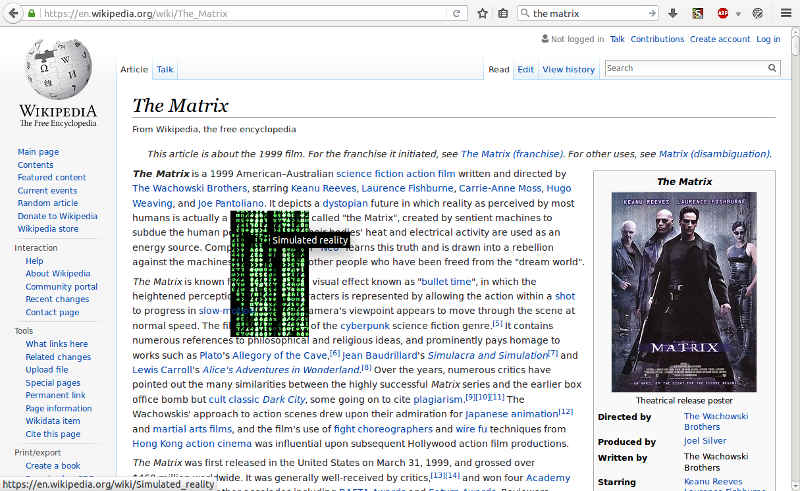Viewport: 800px width, 491px height.
Task: Go to Main page in sidebar
Action: point(38,152)
